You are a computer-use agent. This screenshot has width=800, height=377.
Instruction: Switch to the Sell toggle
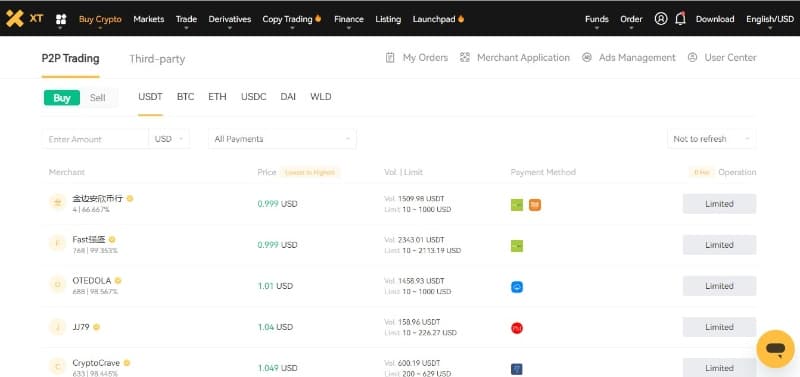click(97, 97)
